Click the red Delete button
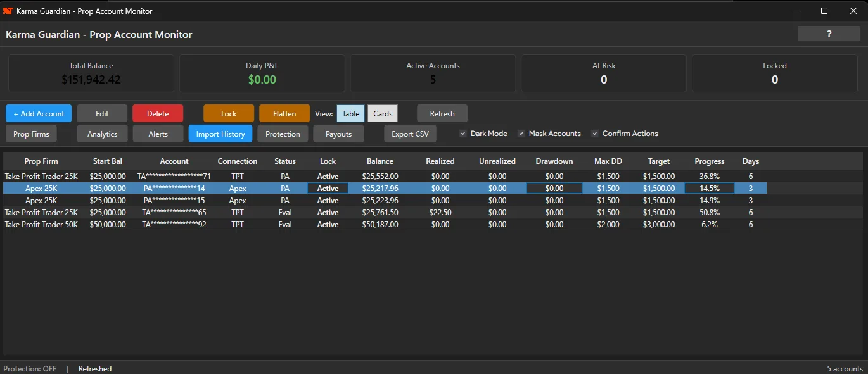The height and width of the screenshot is (374, 868). pos(158,114)
